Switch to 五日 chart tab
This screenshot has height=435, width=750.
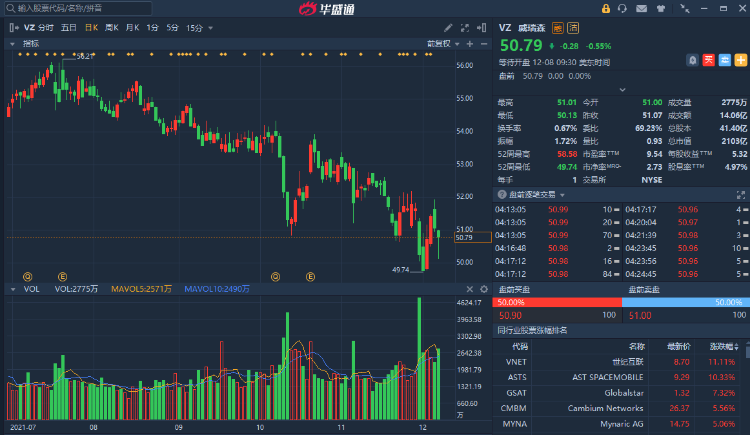(x=69, y=28)
